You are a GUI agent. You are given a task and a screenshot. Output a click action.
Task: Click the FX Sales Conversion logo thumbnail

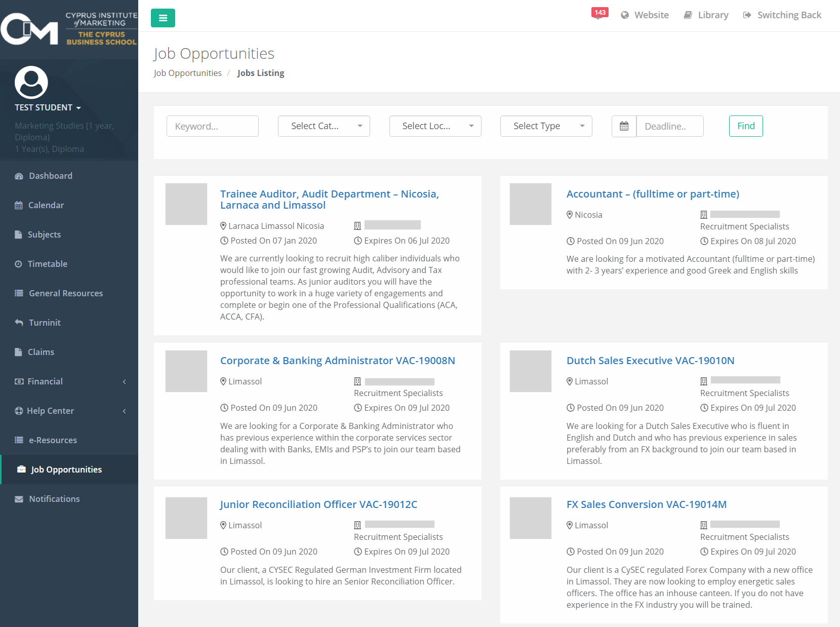531,518
